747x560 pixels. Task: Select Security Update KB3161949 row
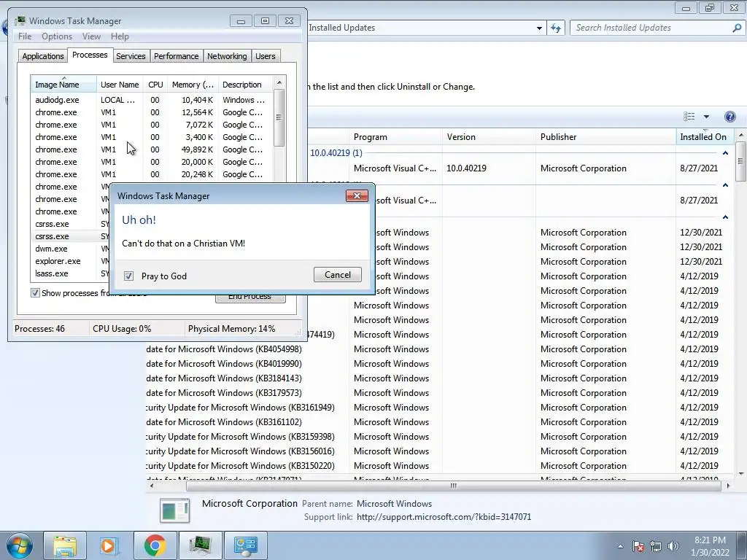pyautogui.click(x=441, y=408)
